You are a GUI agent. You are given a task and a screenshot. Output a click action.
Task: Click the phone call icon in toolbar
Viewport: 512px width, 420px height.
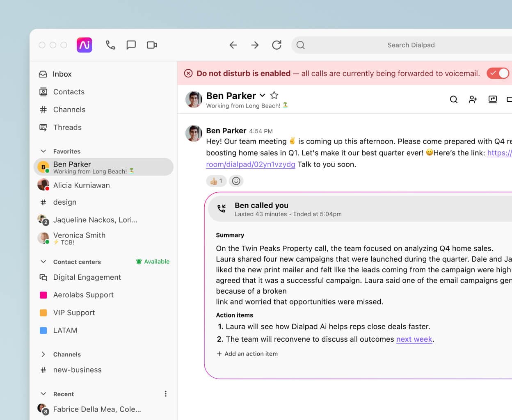coord(110,45)
